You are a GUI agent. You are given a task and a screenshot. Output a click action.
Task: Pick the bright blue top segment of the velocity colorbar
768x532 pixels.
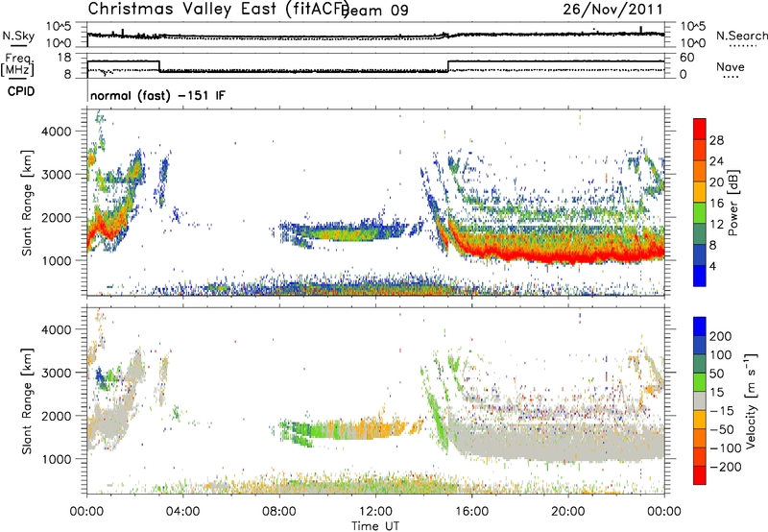point(700,326)
